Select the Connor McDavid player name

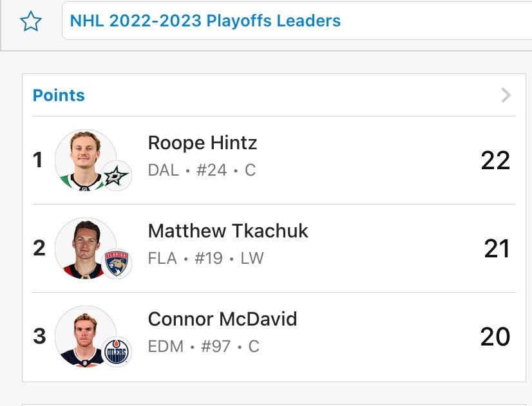point(222,319)
